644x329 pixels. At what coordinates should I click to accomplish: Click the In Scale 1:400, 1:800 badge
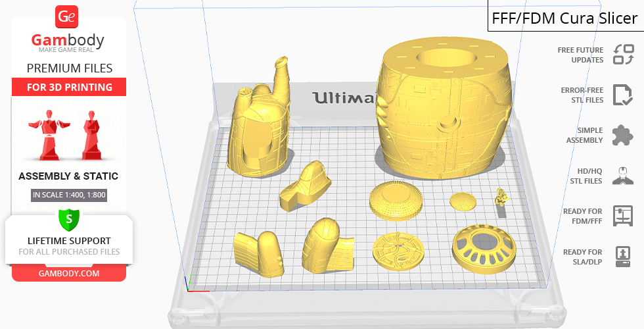click(69, 195)
